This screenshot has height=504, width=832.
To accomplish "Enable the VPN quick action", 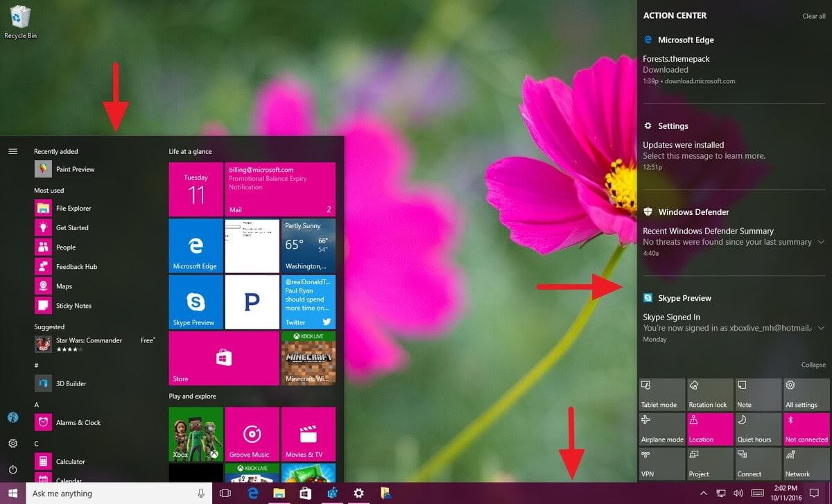I will pyautogui.click(x=661, y=463).
